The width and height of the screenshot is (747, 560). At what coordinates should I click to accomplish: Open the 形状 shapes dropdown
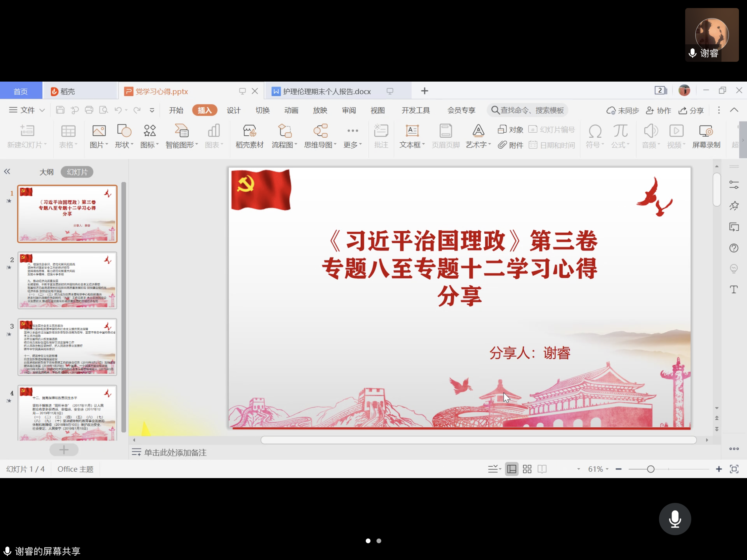(x=124, y=136)
